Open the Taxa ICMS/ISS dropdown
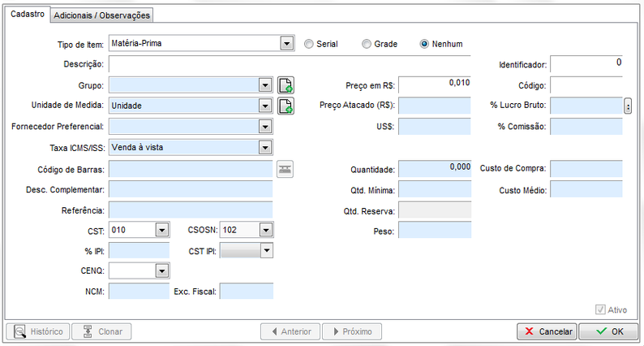 coord(263,147)
